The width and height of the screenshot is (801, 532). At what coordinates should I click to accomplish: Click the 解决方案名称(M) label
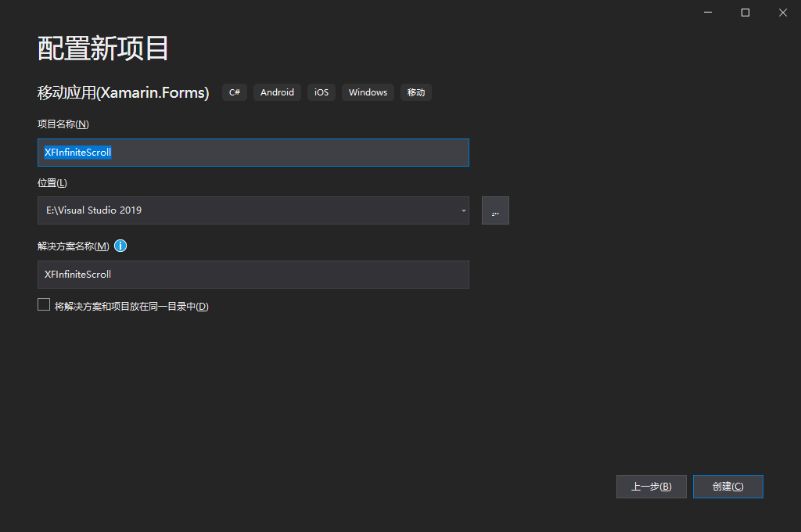(x=74, y=246)
